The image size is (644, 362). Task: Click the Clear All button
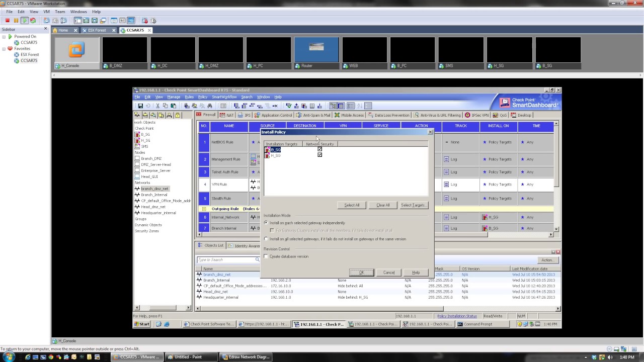(x=383, y=205)
